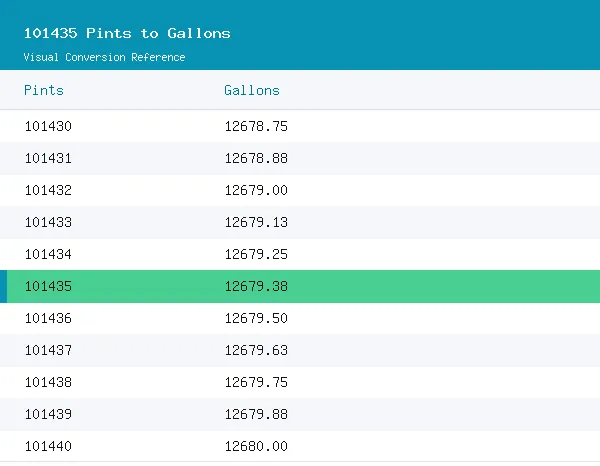The height and width of the screenshot is (466, 600).
Task: Click the 'Gallons' column header
Action: pos(252,90)
